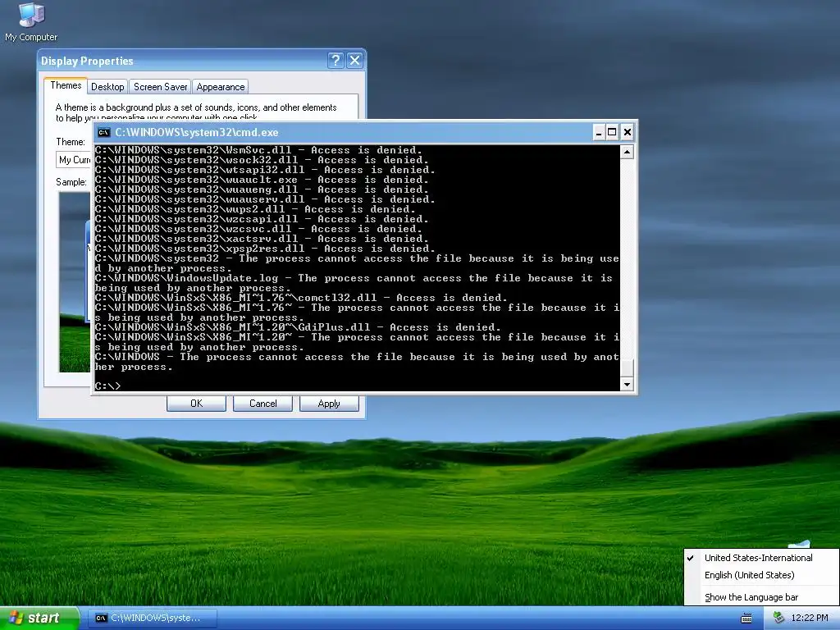Screen dimensions: 840x630
Task: Select United States-International keyboard layout
Action: tap(759, 558)
